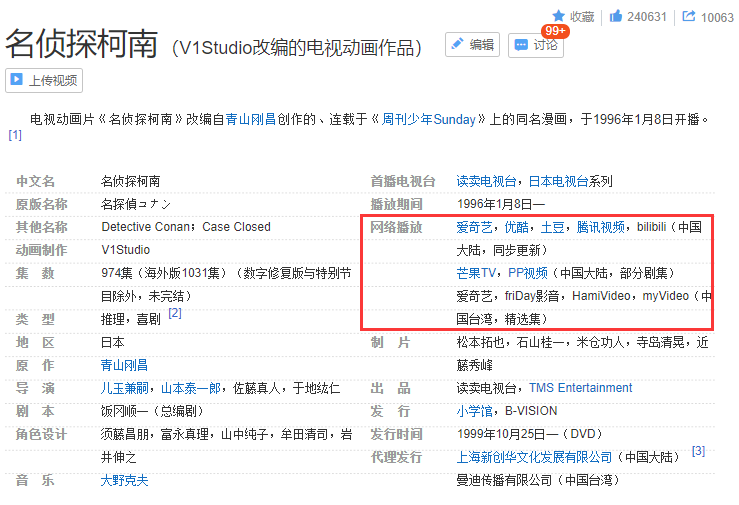The image size is (739, 505).
Task: Open the 腾讯视频 link
Action: click(x=600, y=228)
